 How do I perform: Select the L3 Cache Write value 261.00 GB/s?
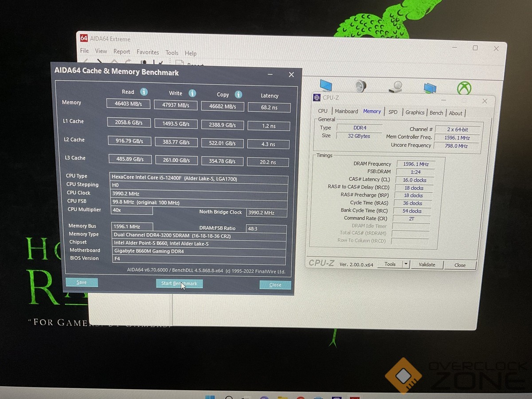(x=176, y=160)
